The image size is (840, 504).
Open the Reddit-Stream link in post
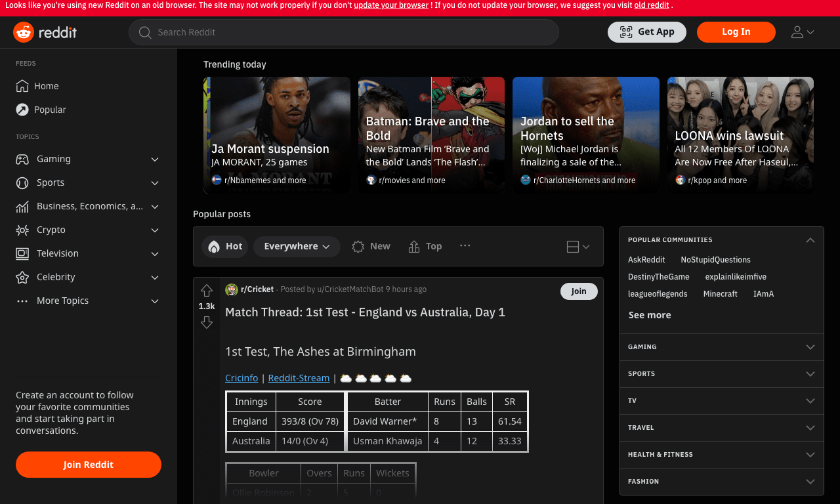tap(299, 378)
